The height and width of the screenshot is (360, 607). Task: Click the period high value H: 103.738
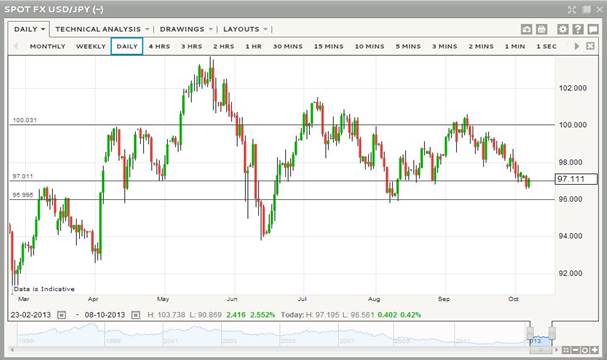tap(166, 315)
